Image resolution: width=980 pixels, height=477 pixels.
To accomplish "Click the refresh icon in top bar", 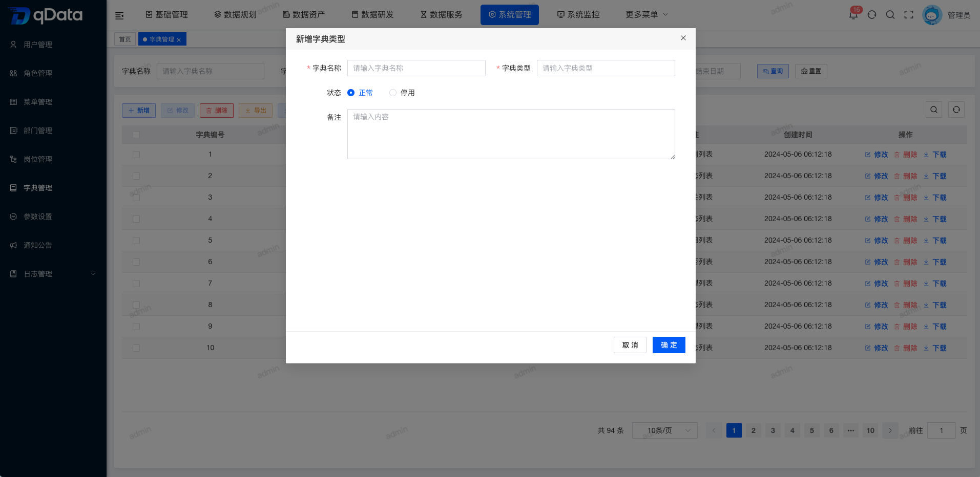I will click(872, 15).
